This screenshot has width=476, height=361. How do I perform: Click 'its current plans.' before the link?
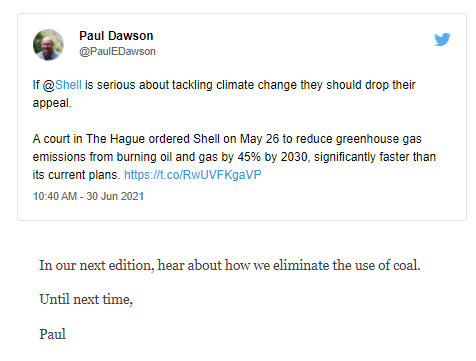click(x=76, y=175)
